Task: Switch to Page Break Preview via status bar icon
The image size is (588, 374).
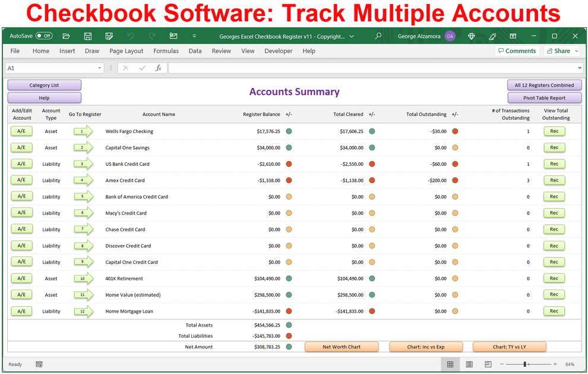Action: (488, 364)
